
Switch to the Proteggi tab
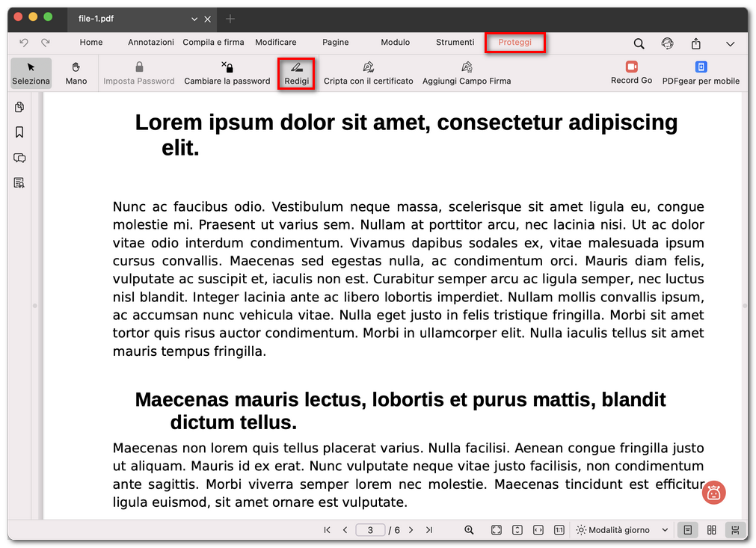(x=515, y=43)
